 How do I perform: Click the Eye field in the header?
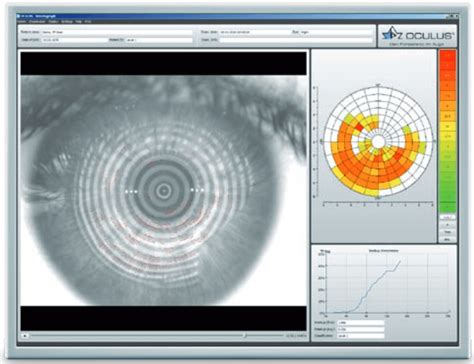pyautogui.click(x=336, y=32)
